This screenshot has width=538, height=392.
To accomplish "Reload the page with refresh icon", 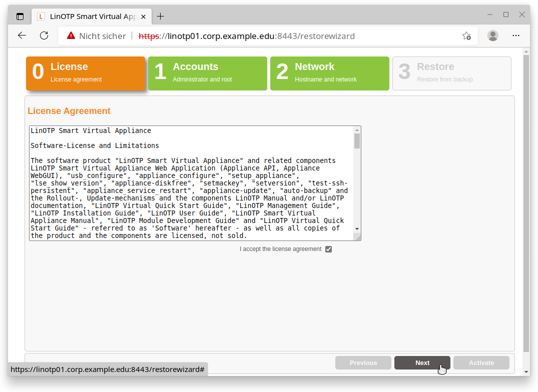I will tap(44, 35).
